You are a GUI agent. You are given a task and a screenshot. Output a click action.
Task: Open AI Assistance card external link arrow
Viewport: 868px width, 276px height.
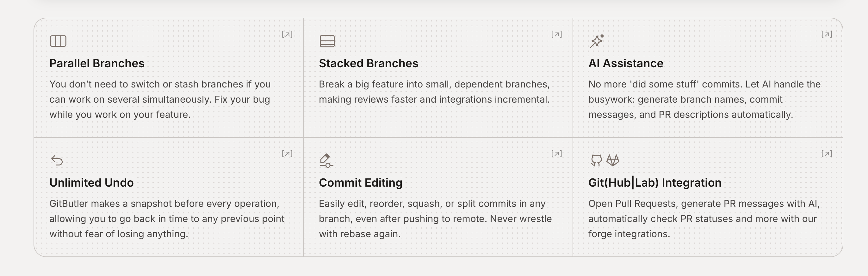(x=827, y=34)
